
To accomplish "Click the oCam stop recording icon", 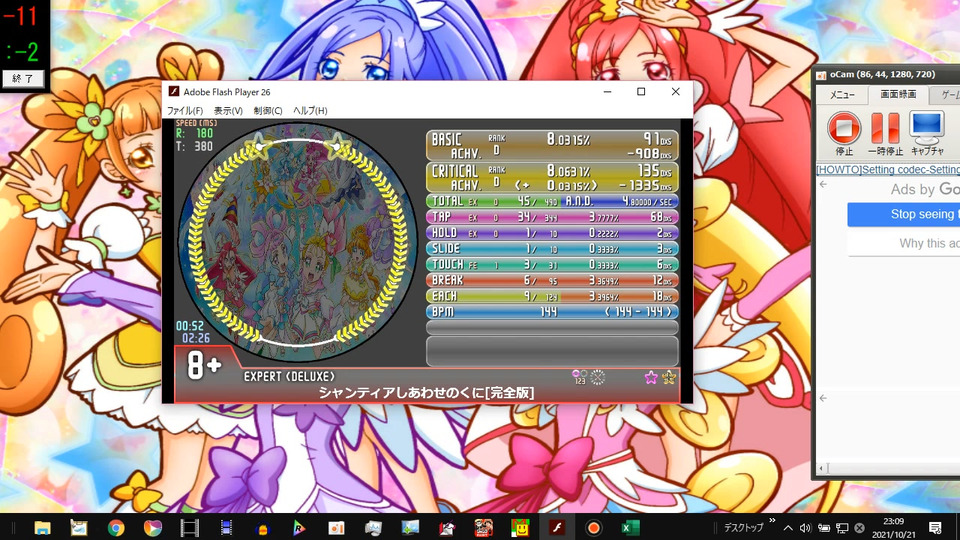I will (844, 128).
